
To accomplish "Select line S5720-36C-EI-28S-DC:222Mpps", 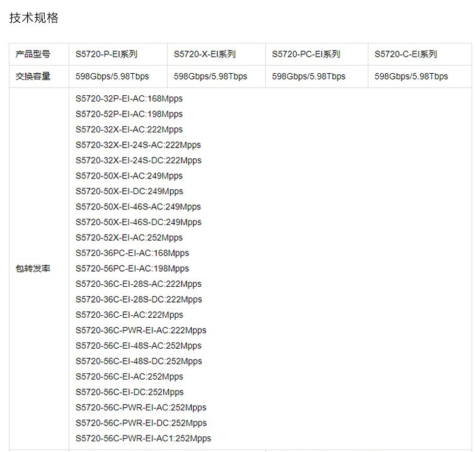I will coord(139,299).
